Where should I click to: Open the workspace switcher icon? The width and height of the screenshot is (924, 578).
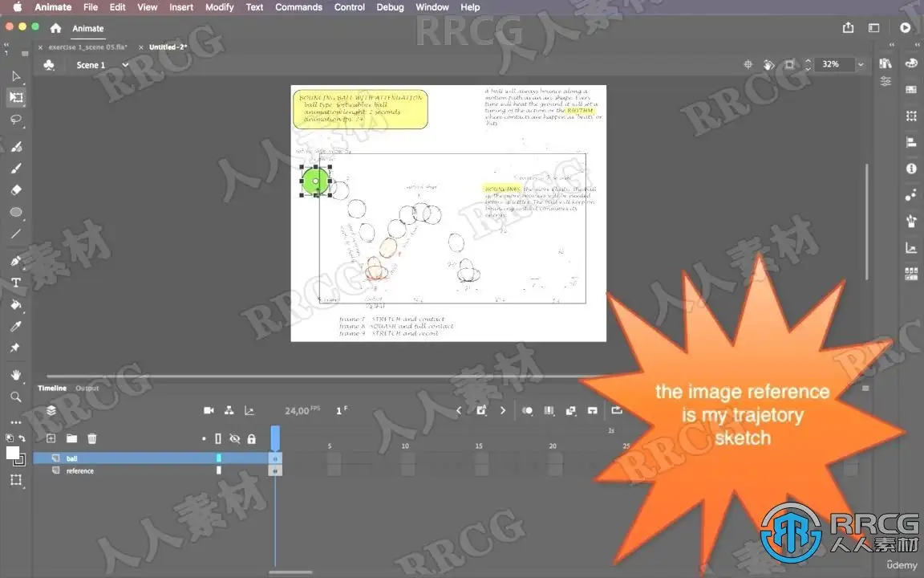point(874,28)
